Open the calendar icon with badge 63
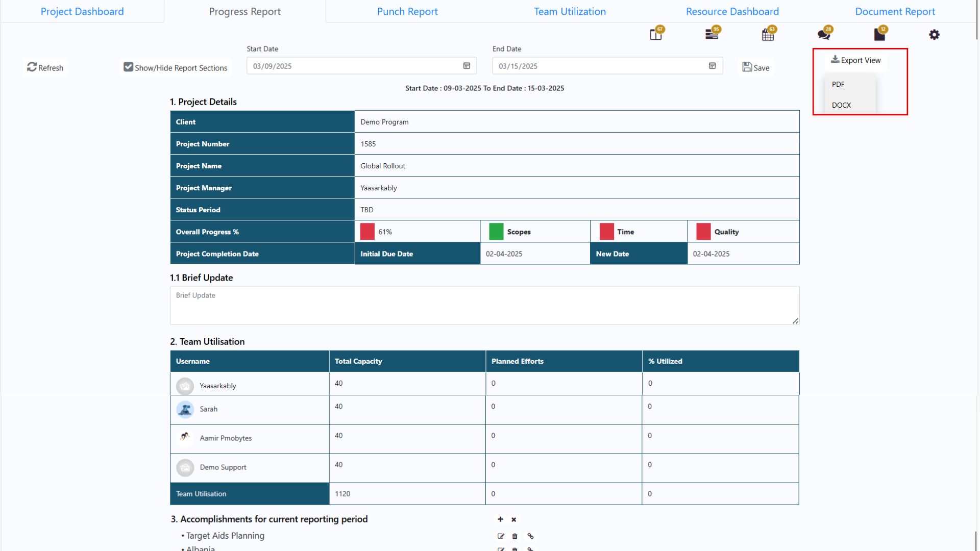 coord(768,35)
